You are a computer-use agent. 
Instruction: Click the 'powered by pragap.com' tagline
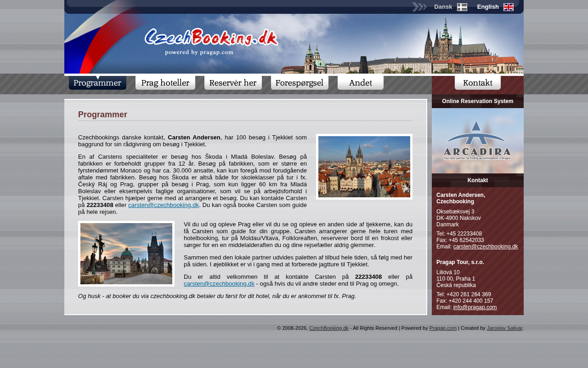pos(199,52)
